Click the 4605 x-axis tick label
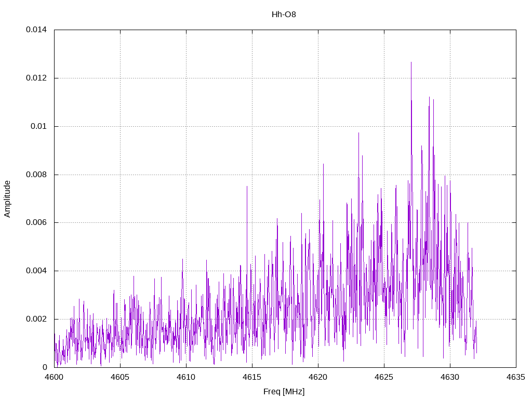The width and height of the screenshot is (532, 399). tap(120, 377)
